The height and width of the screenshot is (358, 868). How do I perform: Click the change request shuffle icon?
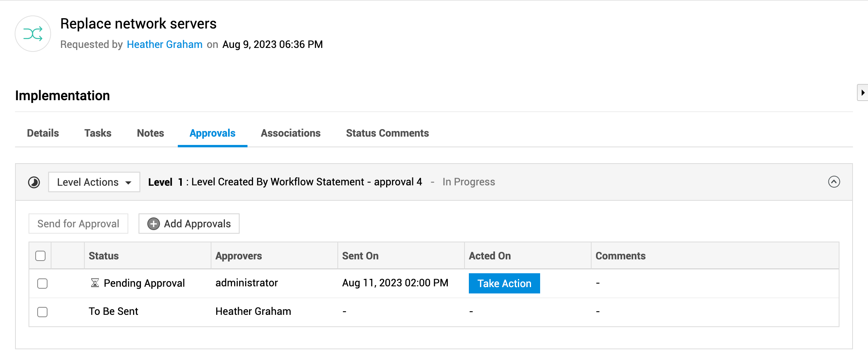click(33, 34)
